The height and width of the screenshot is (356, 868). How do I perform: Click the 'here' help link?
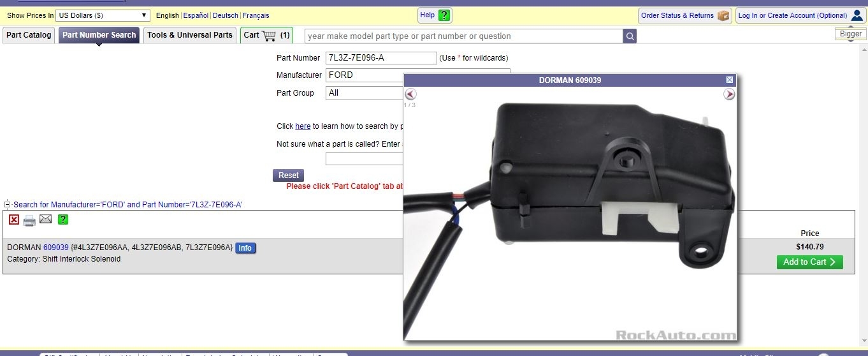point(303,126)
